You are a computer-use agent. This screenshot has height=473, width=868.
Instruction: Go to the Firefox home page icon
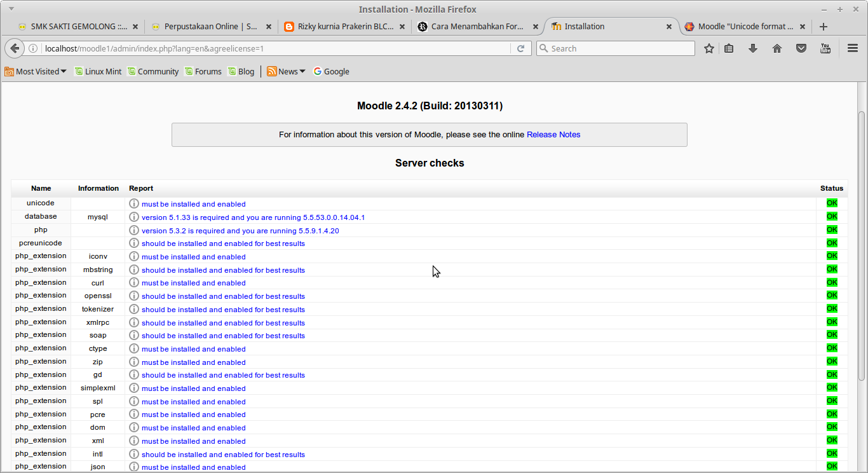777,48
